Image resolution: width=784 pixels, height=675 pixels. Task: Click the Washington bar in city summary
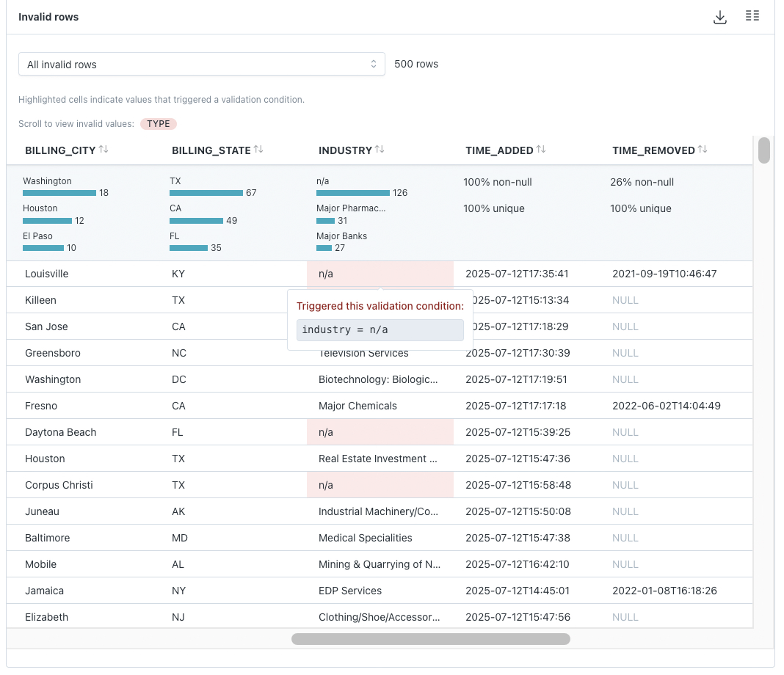tap(59, 193)
